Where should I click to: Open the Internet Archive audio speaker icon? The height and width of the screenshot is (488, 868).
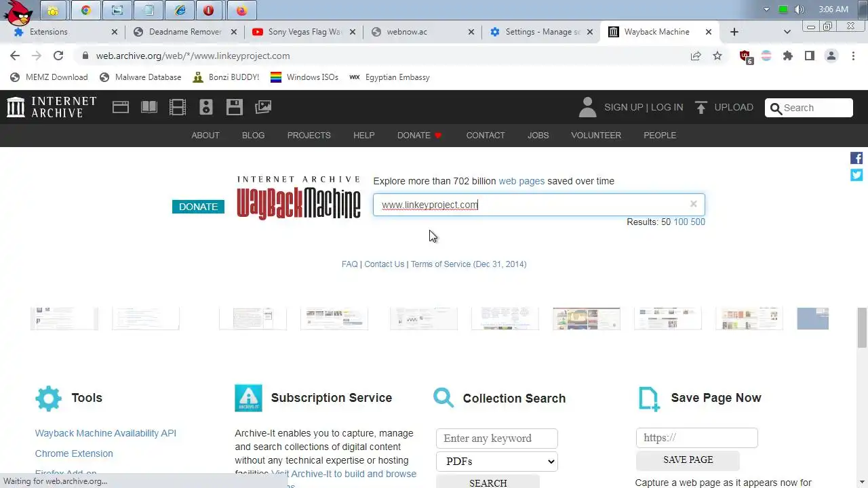[206, 107]
